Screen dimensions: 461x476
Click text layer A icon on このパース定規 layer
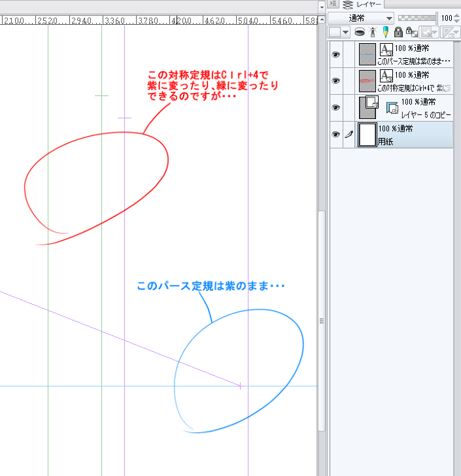pyautogui.click(x=386, y=50)
